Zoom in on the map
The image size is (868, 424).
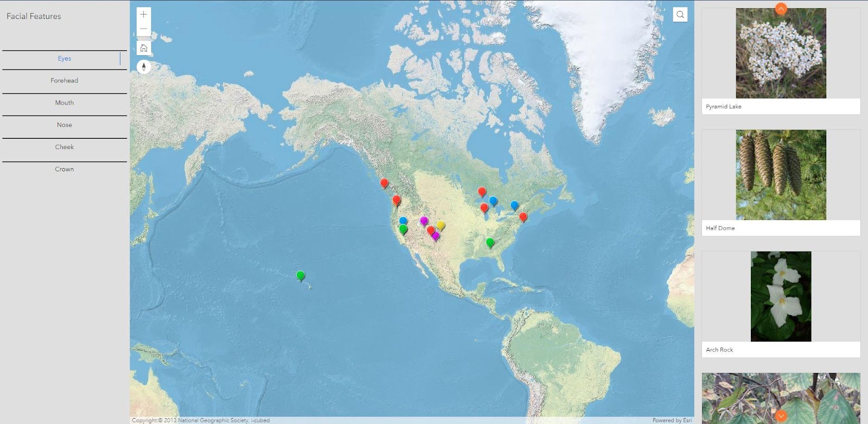[x=144, y=15]
